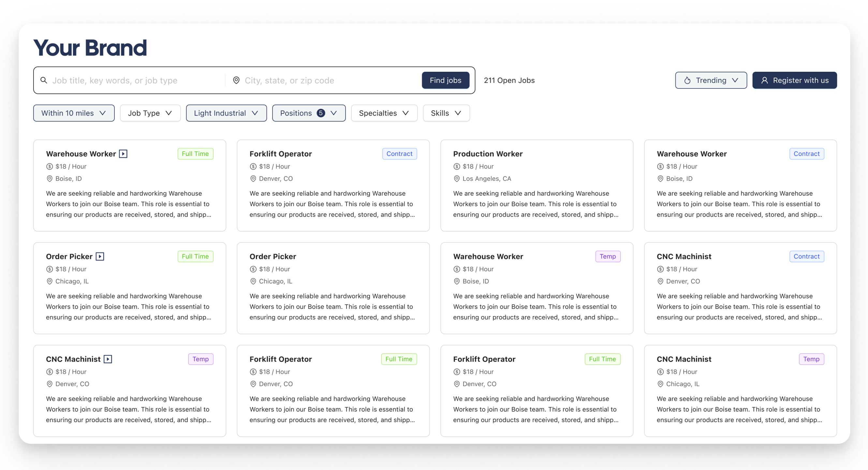
Task: Click the Temp tag on Warehouse Worker card
Action: tap(608, 256)
